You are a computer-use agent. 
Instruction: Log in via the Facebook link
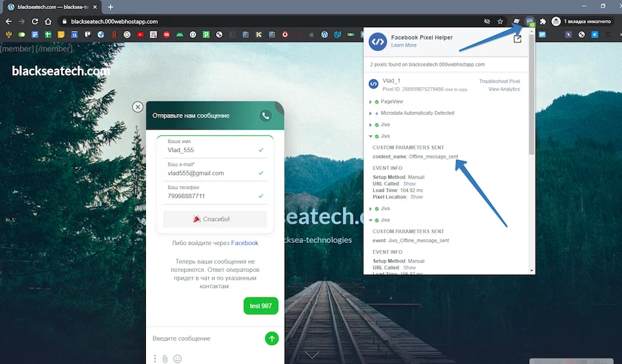pyautogui.click(x=244, y=243)
